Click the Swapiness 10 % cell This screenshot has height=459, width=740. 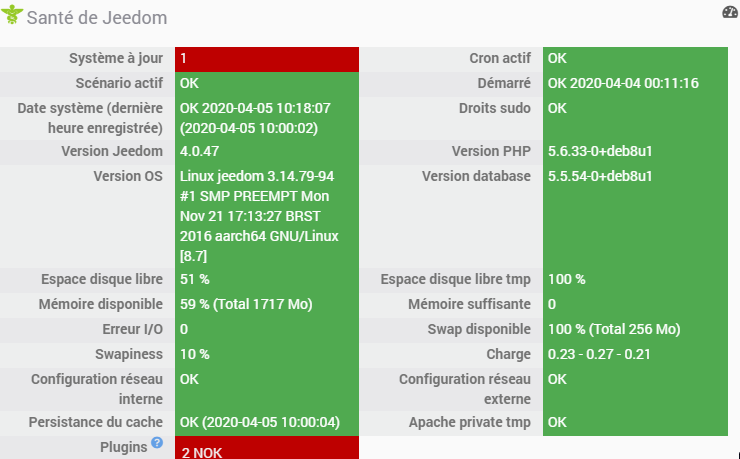pos(266,353)
